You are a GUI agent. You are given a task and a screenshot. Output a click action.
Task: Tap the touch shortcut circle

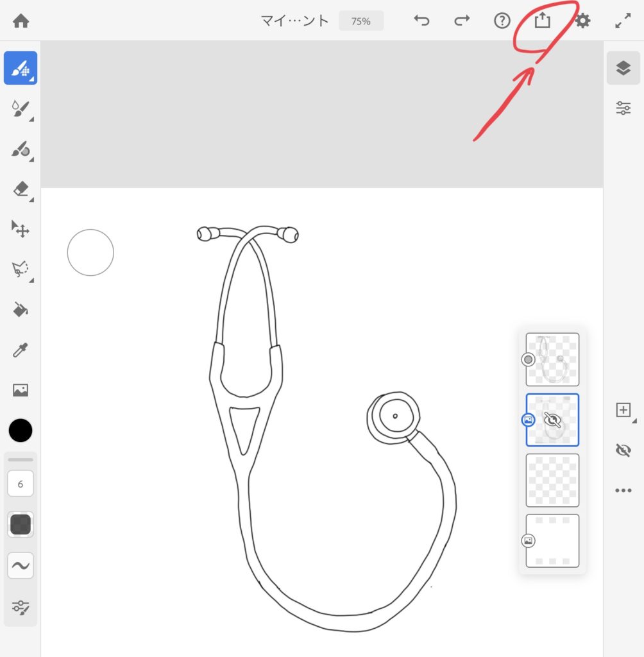click(x=90, y=252)
